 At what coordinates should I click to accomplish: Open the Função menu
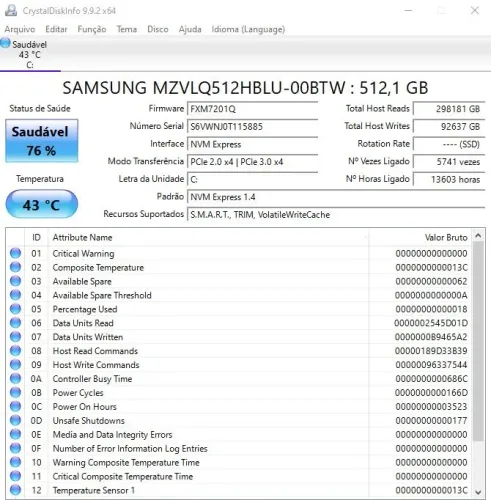coord(92,29)
